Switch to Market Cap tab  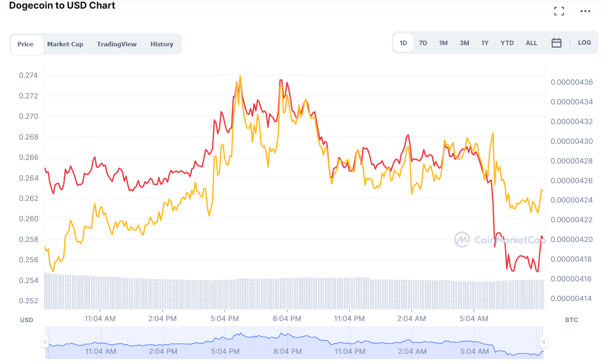(x=65, y=44)
